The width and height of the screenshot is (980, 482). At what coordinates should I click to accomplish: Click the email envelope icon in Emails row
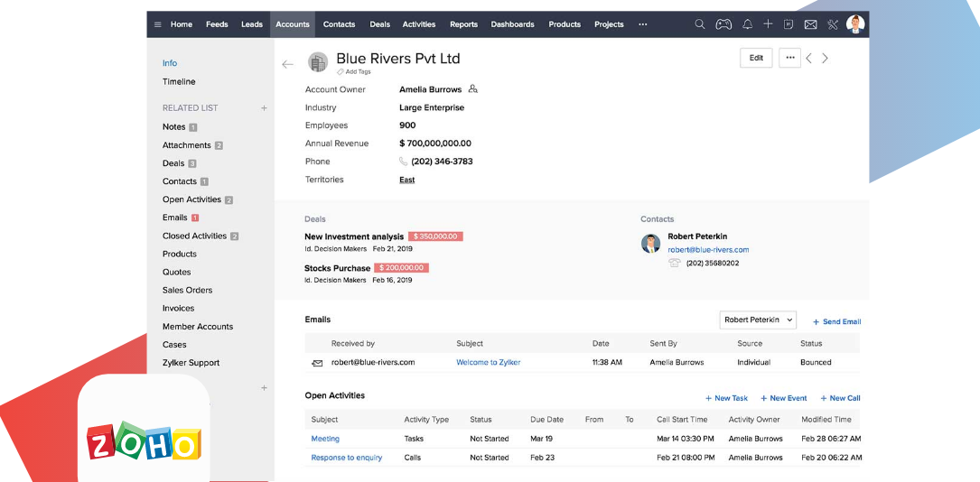coord(318,363)
